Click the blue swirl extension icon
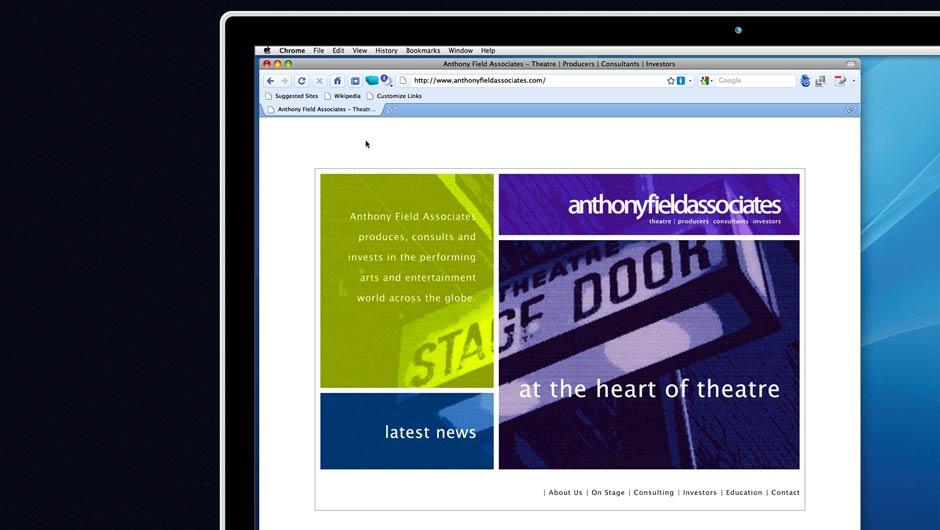Image resolution: width=940 pixels, height=530 pixels. point(805,81)
